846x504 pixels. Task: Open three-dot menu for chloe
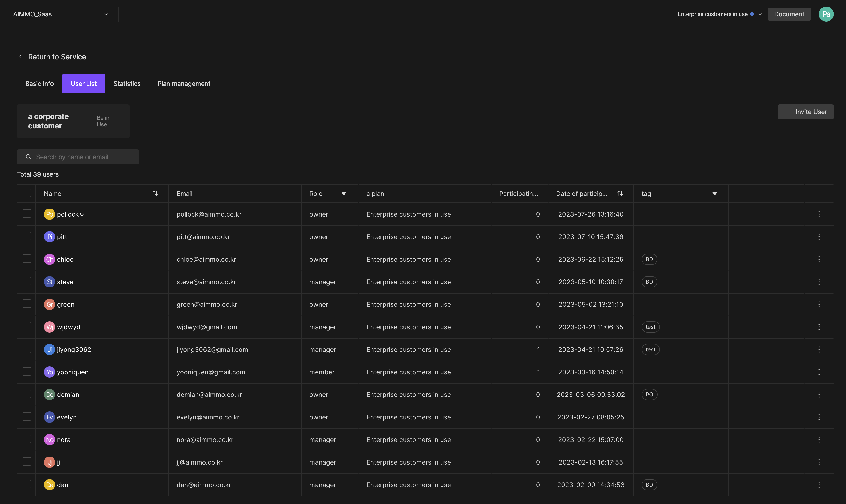tap(819, 260)
